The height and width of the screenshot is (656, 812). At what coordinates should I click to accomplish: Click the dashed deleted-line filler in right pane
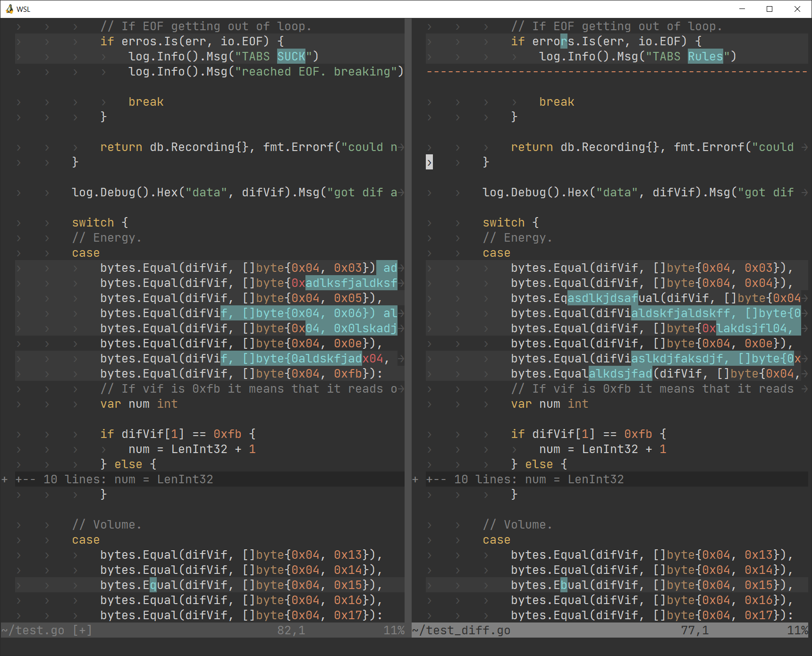tap(617, 71)
